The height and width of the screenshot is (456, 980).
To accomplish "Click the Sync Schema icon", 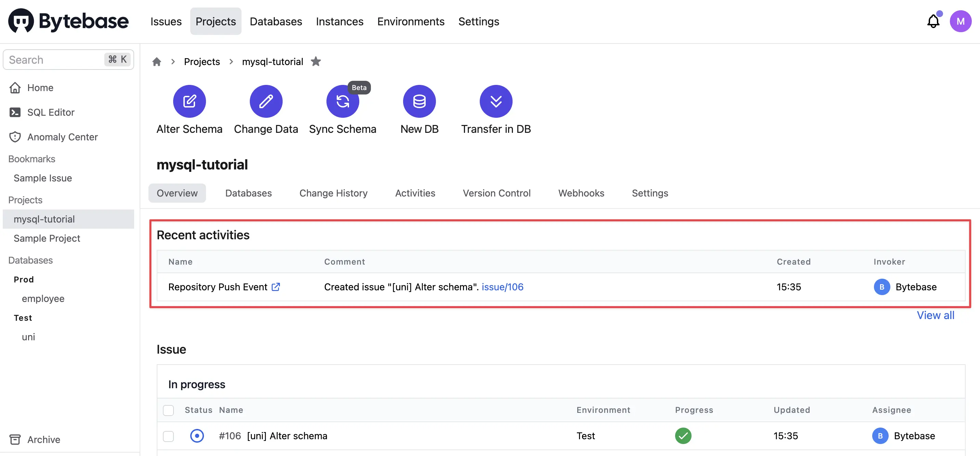I will click(343, 101).
